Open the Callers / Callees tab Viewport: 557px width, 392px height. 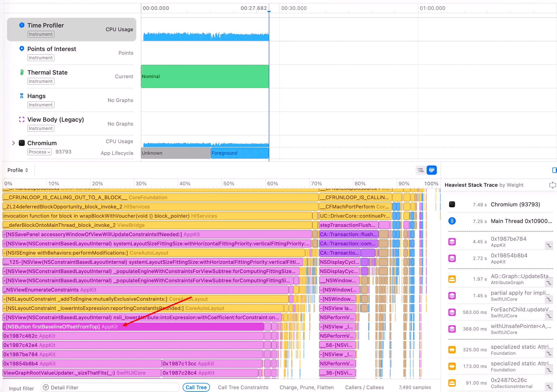point(364,387)
